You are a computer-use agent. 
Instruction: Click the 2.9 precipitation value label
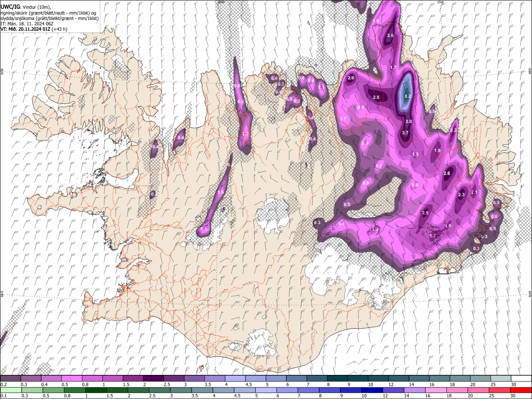[x=351, y=78]
